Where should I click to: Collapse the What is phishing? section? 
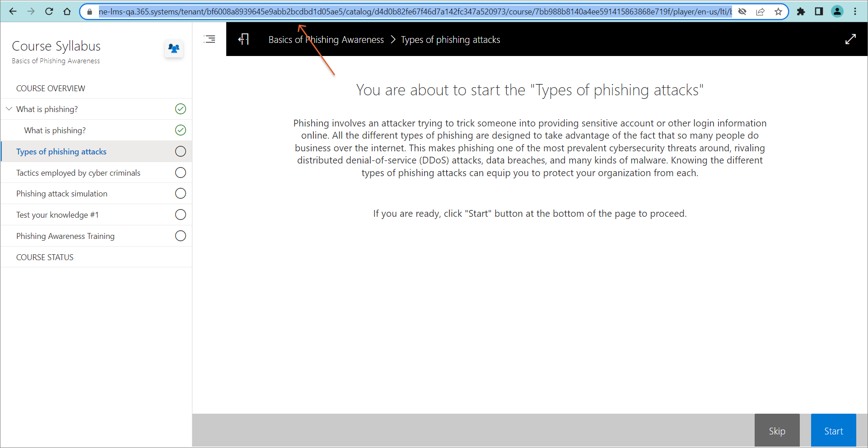(x=9, y=109)
